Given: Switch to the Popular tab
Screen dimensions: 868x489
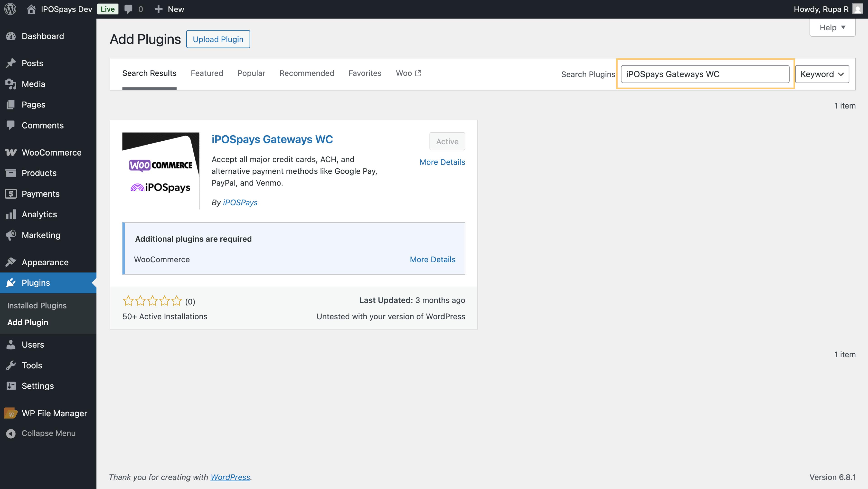Looking at the screenshot, I should click(x=251, y=73).
